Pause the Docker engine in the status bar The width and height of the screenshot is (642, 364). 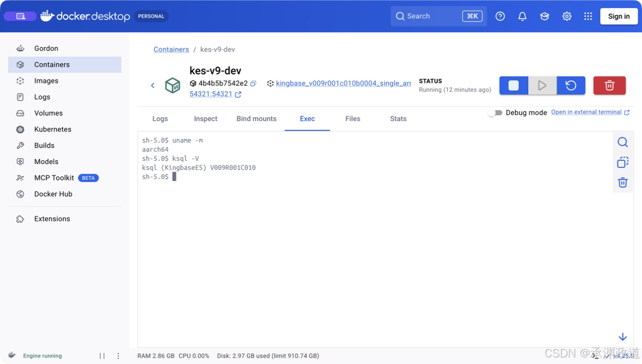click(102, 356)
